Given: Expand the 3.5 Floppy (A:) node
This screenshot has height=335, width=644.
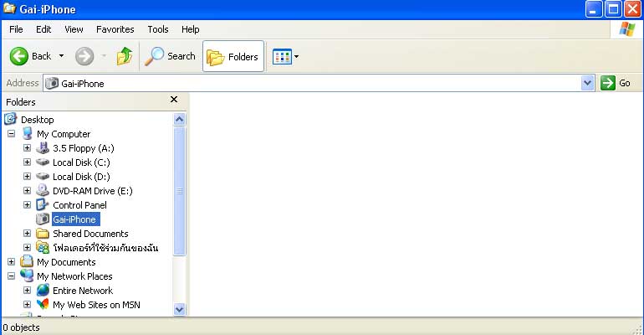Looking at the screenshot, I should 27,148.
